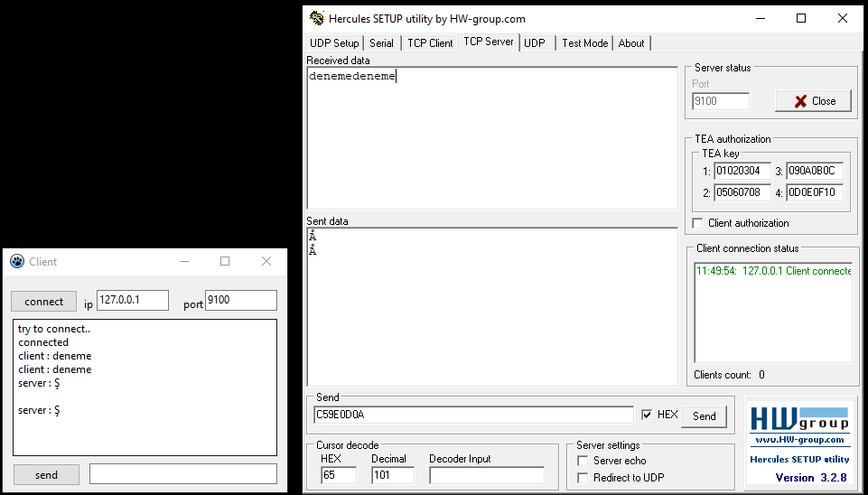Click the ip field in Client window
The height and width of the screenshot is (495, 868).
(133, 300)
